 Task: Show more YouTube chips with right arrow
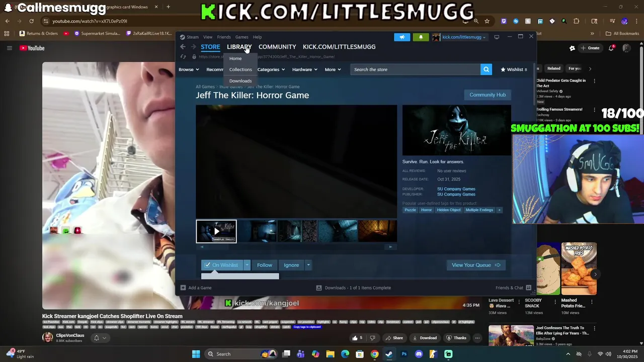click(x=590, y=68)
